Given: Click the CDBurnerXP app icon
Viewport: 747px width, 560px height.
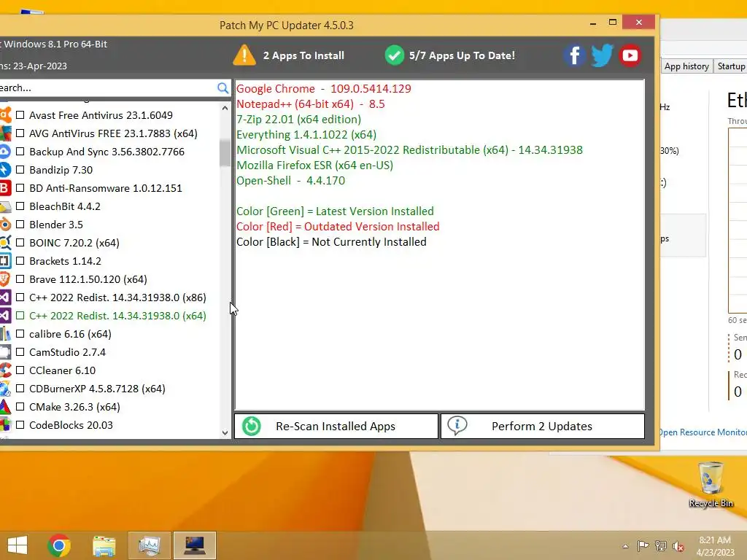Looking at the screenshot, I should pos(5,389).
